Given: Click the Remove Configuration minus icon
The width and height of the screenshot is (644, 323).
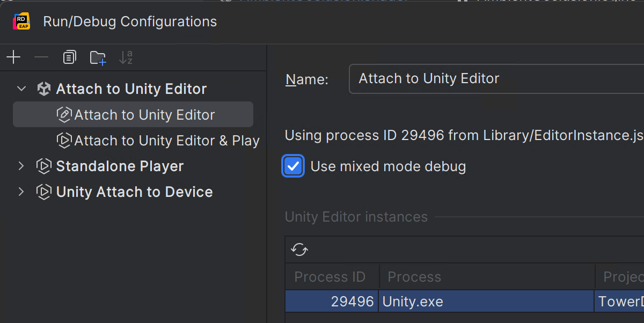Looking at the screenshot, I should click(x=41, y=57).
